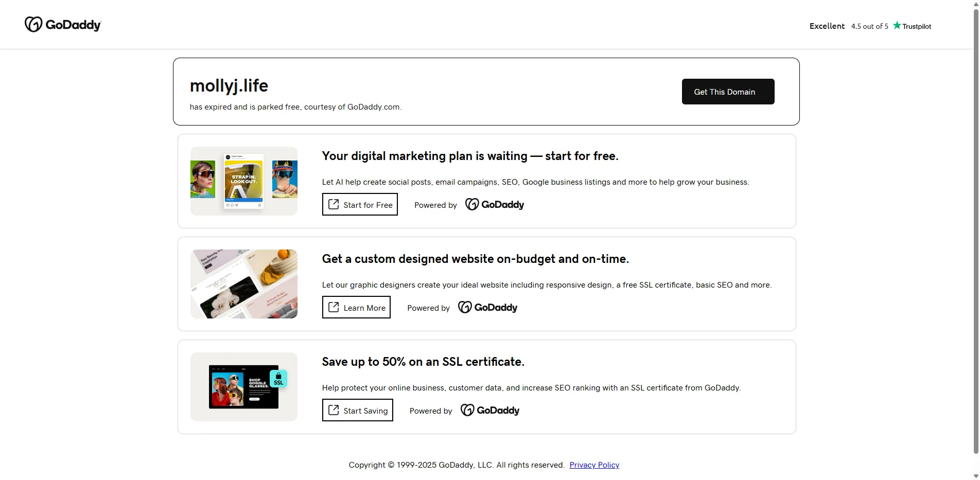980x480 pixels.
Task: Click the custom website design thumbnail
Action: tap(244, 284)
